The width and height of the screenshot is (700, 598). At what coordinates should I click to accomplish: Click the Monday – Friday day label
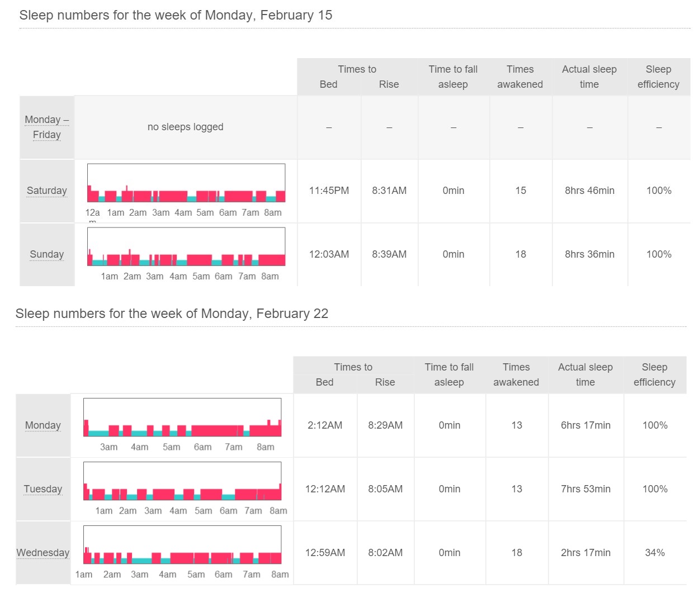[x=46, y=127]
